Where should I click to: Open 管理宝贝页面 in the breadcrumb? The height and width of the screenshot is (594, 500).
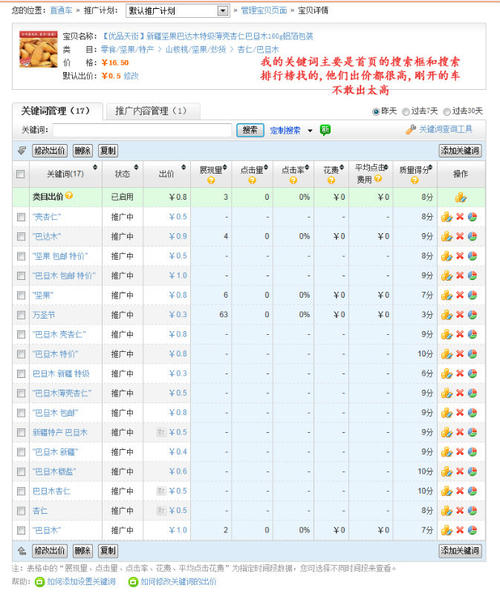pos(264,10)
